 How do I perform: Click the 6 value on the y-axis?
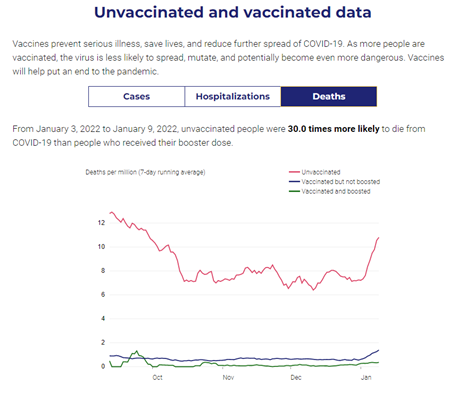tap(103, 295)
